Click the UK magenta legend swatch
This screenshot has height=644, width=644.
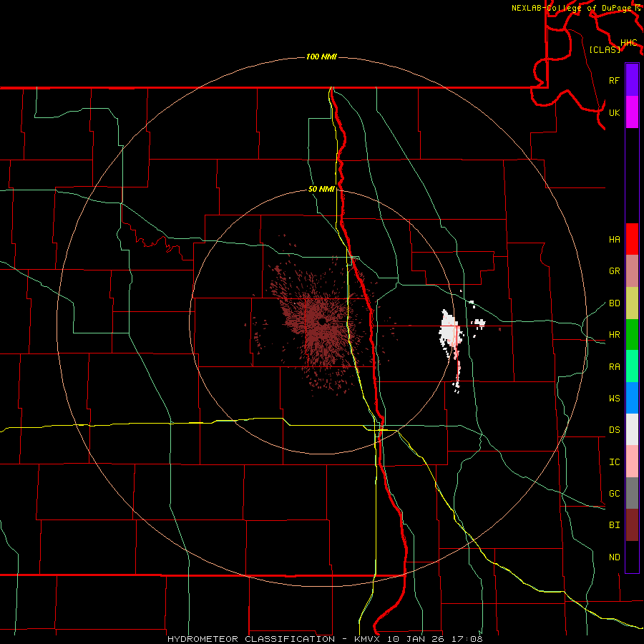(x=632, y=112)
